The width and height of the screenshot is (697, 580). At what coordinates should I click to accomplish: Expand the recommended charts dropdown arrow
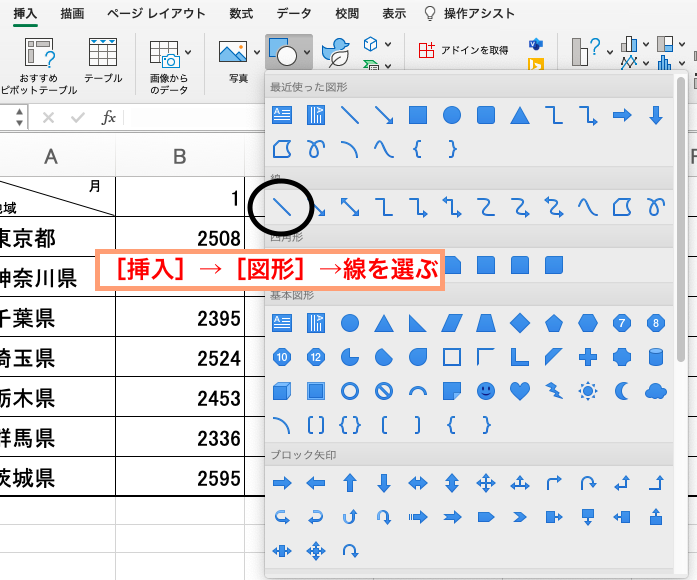610,52
